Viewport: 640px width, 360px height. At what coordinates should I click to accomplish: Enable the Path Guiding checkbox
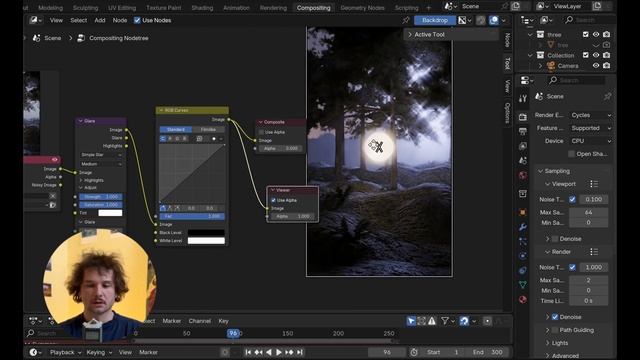point(555,330)
